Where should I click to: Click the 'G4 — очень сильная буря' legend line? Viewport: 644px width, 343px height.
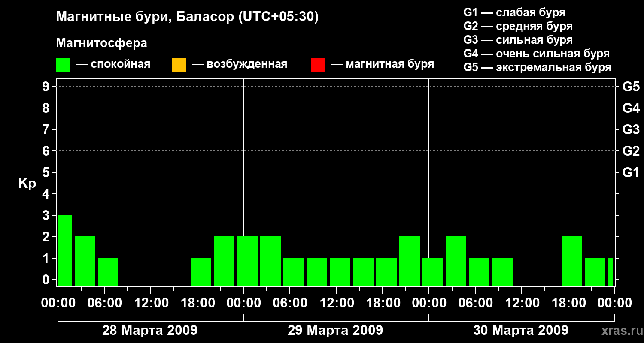coord(536,54)
